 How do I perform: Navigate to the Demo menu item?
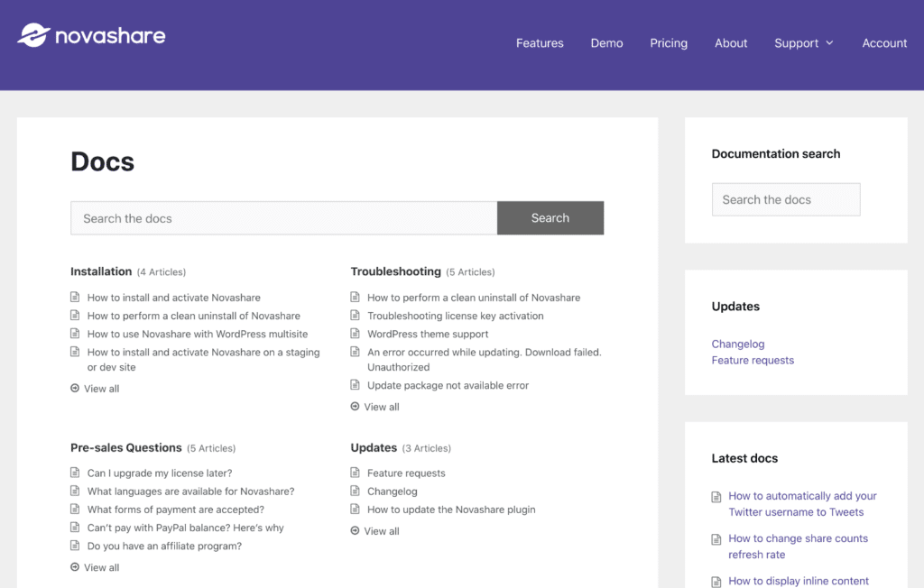click(606, 42)
